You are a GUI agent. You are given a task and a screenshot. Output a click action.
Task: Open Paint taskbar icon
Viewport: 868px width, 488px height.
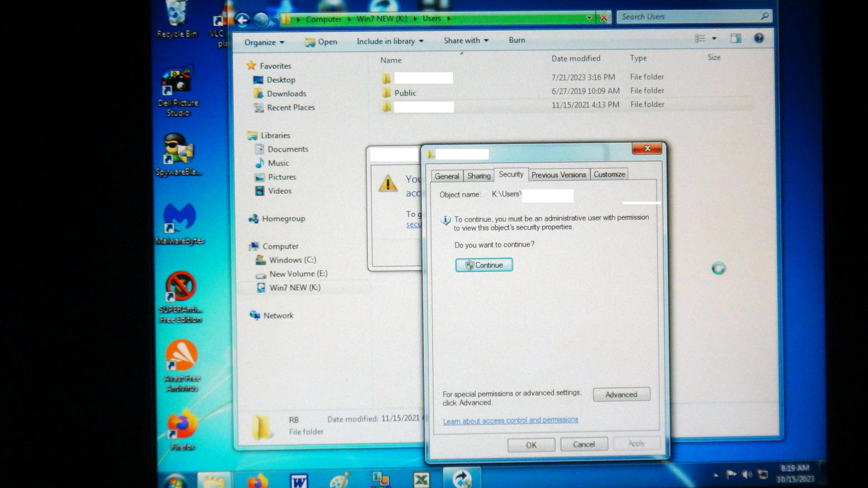(339, 480)
